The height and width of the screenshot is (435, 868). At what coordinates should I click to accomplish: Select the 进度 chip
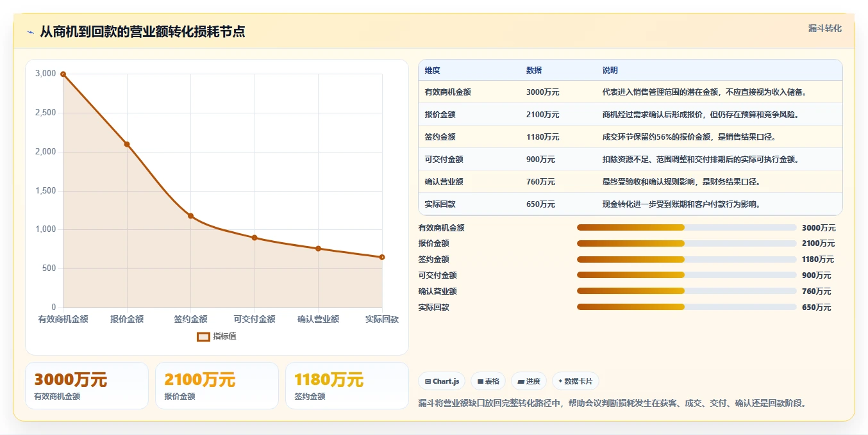tap(529, 381)
